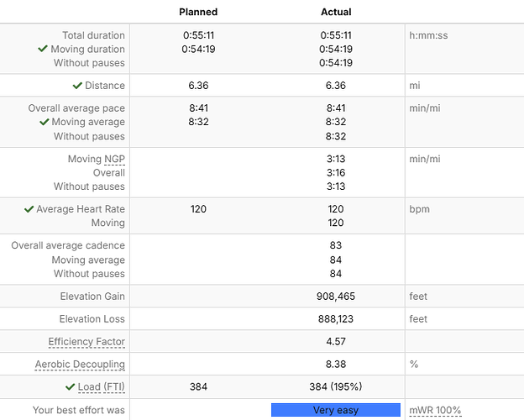Click the Aerobic Decoupling value 8.38
Screen dimensions: 524x420
coord(336,365)
